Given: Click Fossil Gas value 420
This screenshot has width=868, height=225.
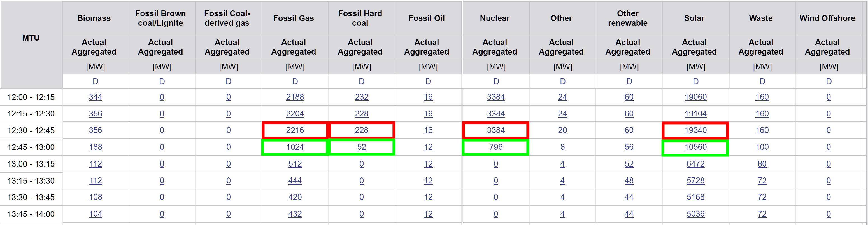Looking at the screenshot, I should click(295, 197).
